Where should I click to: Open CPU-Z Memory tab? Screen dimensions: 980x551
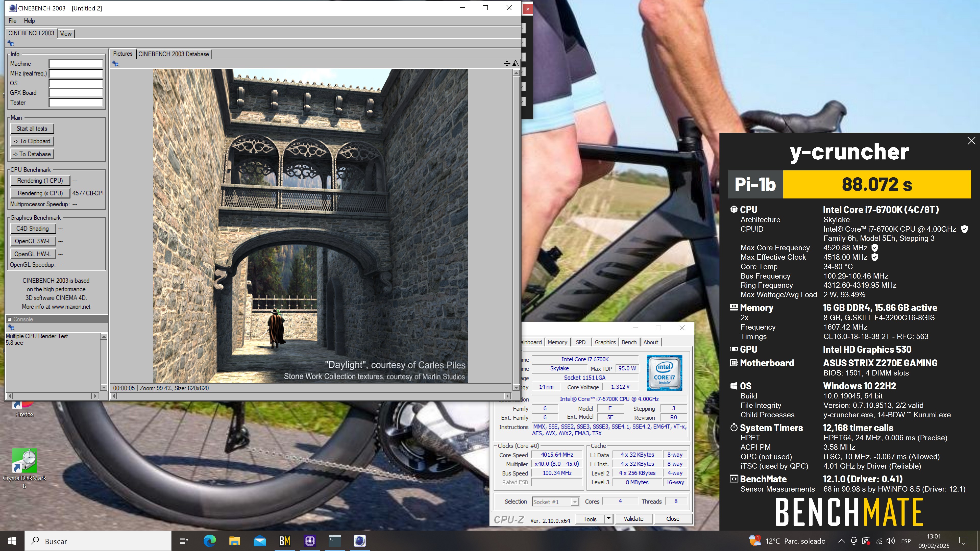pyautogui.click(x=557, y=342)
